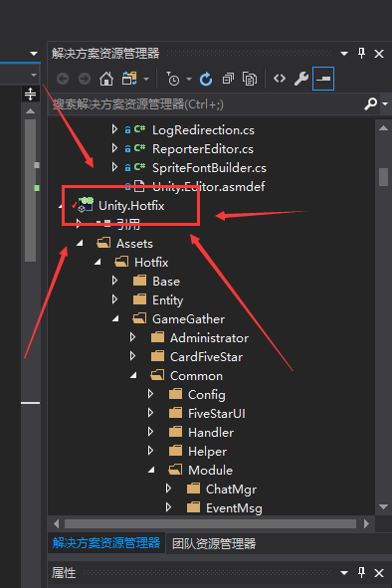Click the View Code angle brackets icon

coord(280,79)
